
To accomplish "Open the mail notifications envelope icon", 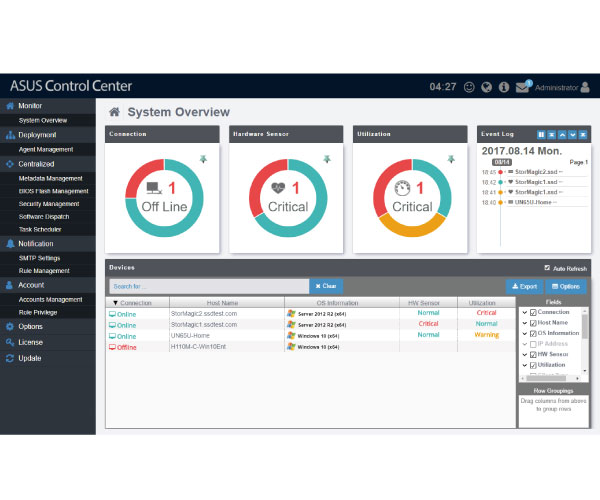I will click(x=523, y=87).
